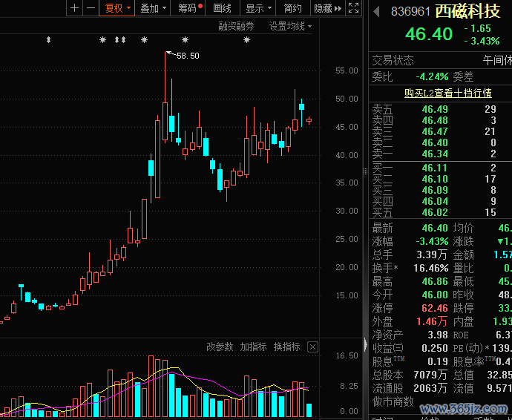
Task: Click the 最高 value 46.86
Action: tap(435, 281)
